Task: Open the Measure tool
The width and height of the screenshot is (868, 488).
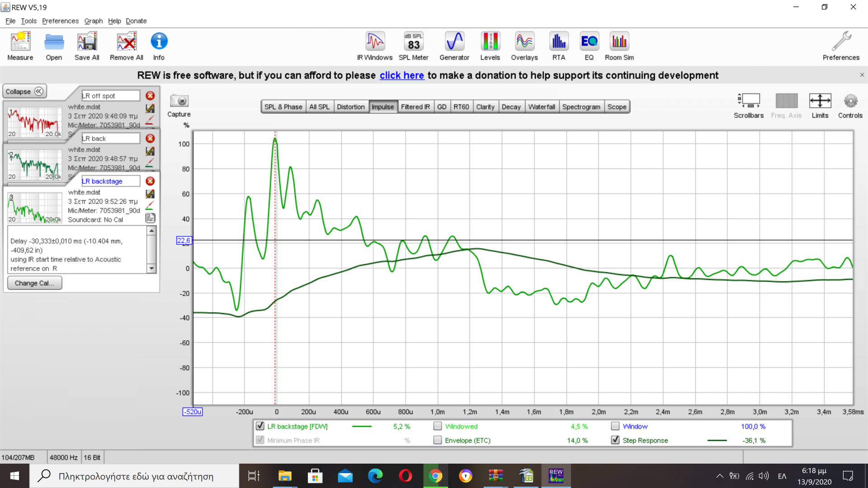Action: click(20, 46)
